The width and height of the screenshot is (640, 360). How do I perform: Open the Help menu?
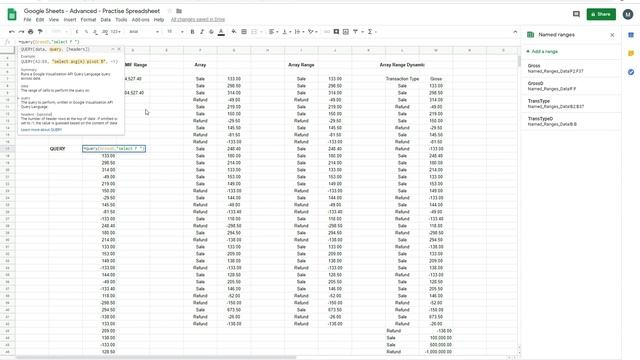pos(159,20)
